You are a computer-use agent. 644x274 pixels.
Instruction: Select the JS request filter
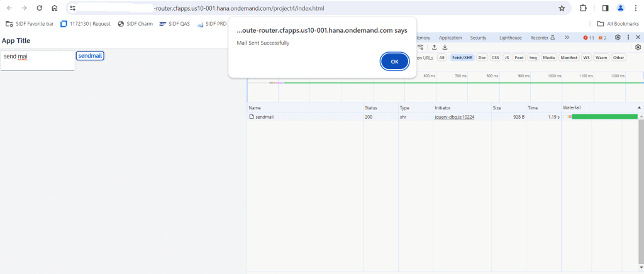click(508, 58)
